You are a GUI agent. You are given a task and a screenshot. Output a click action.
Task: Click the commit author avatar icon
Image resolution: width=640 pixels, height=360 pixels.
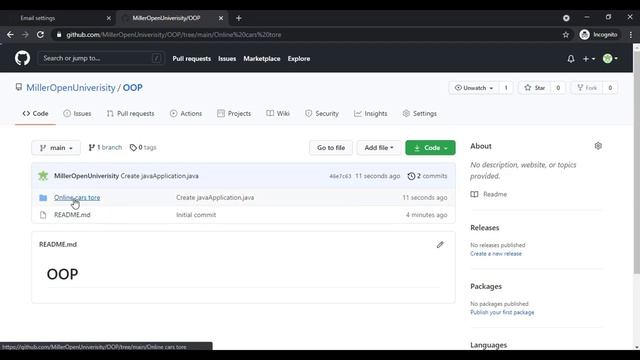[x=43, y=176]
